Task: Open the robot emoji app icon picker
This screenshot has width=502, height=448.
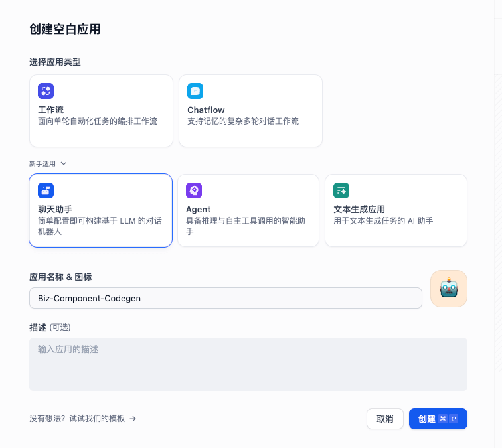Action: 449,289
